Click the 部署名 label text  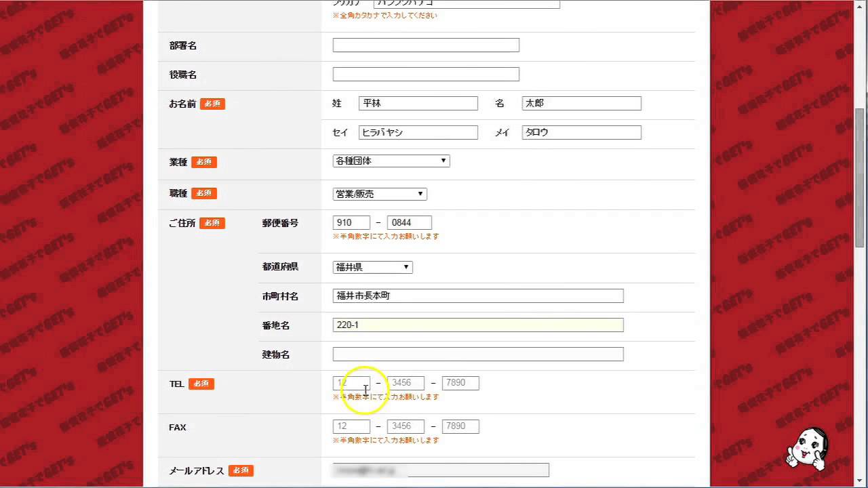pos(182,45)
